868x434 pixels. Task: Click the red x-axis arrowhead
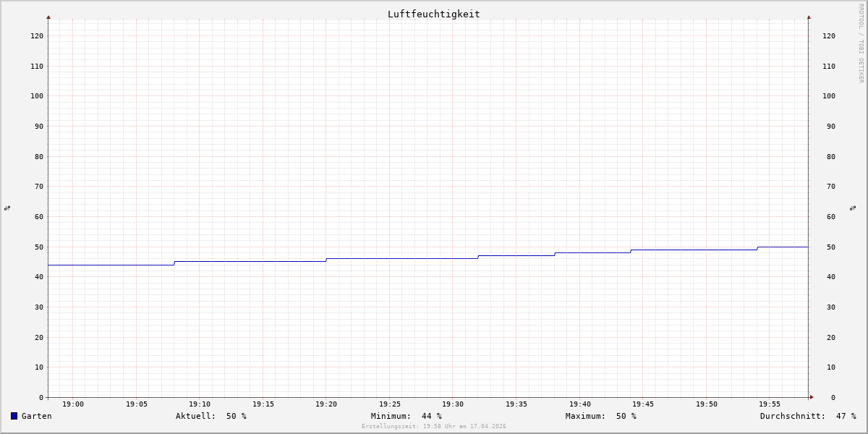812,397
